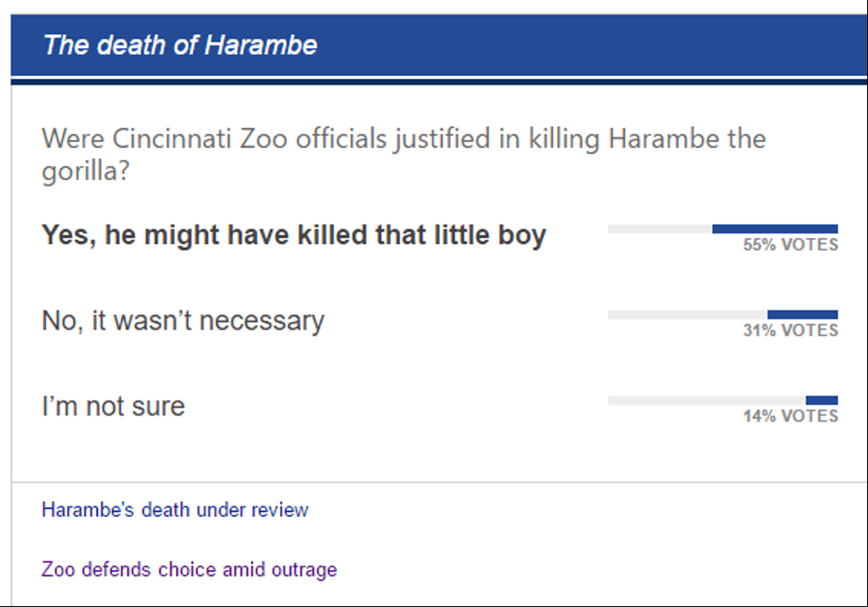Image resolution: width=868 pixels, height=607 pixels.
Task: Choose the 'I'm not sure' poll answer
Action: click(112, 406)
